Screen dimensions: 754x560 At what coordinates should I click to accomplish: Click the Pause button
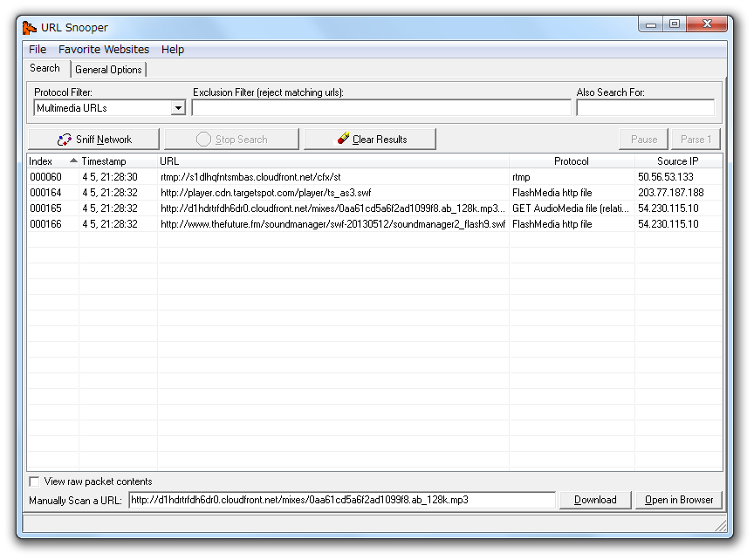(x=643, y=140)
